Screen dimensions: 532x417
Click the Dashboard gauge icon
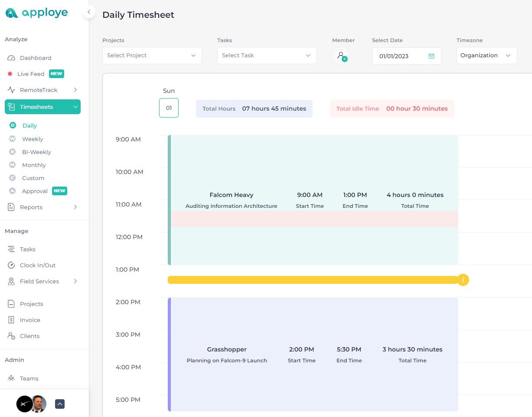(12, 58)
